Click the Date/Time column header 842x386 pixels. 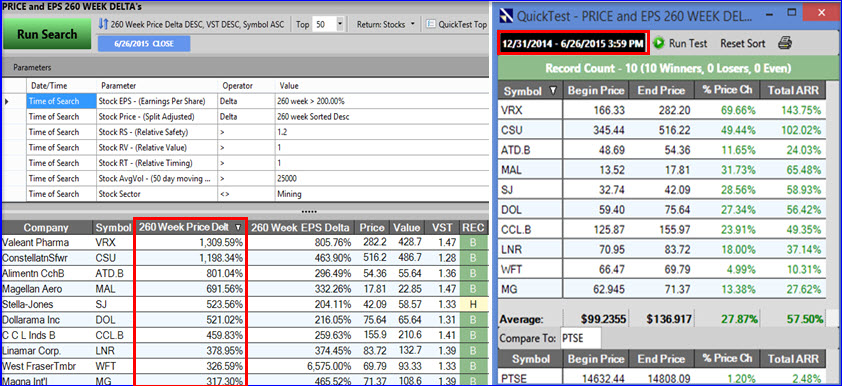point(61,86)
